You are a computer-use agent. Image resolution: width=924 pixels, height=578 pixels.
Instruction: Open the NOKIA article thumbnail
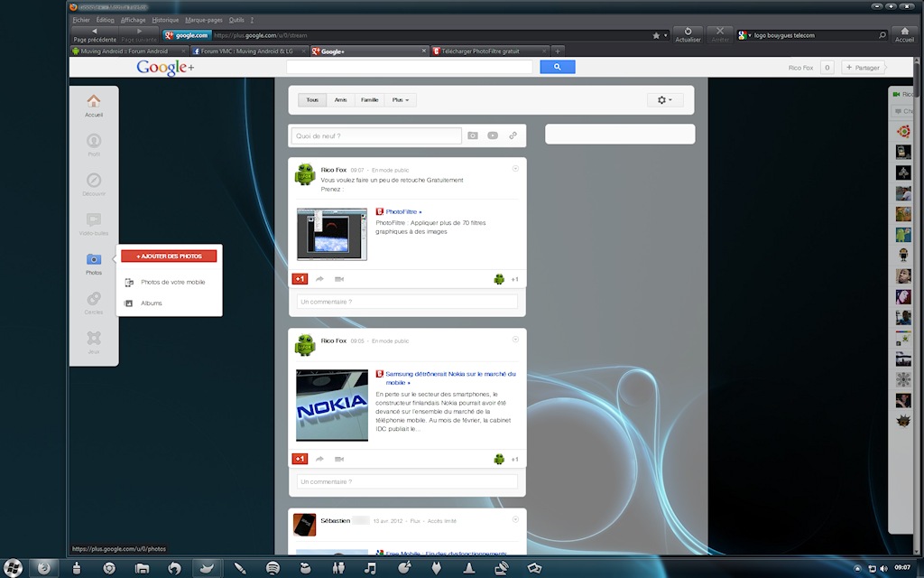[x=332, y=406]
